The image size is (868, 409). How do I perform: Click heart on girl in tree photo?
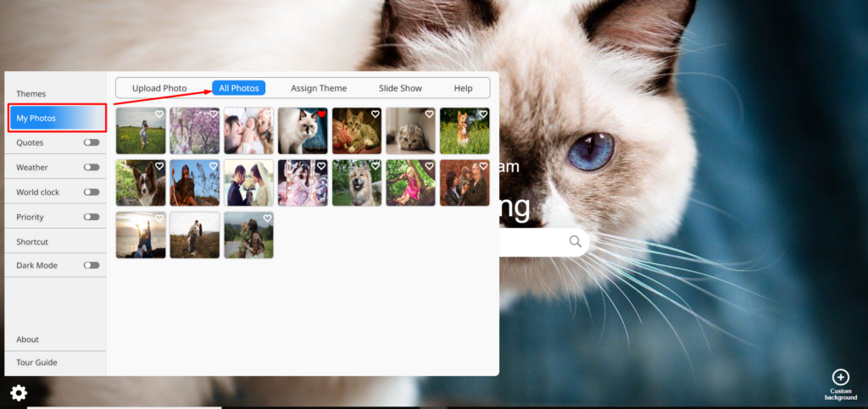pos(429,166)
